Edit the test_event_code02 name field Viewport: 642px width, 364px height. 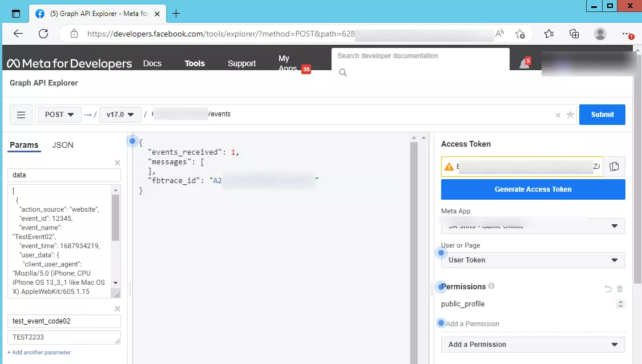tap(64, 321)
